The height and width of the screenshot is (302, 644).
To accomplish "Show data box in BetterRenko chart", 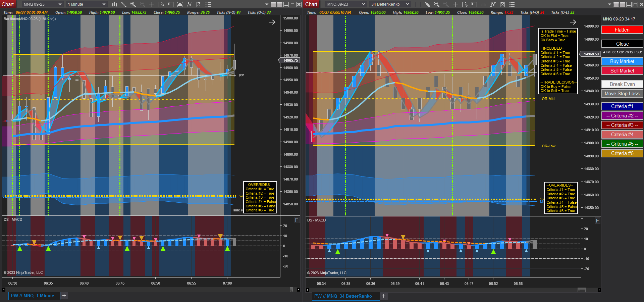I will coord(465,4).
